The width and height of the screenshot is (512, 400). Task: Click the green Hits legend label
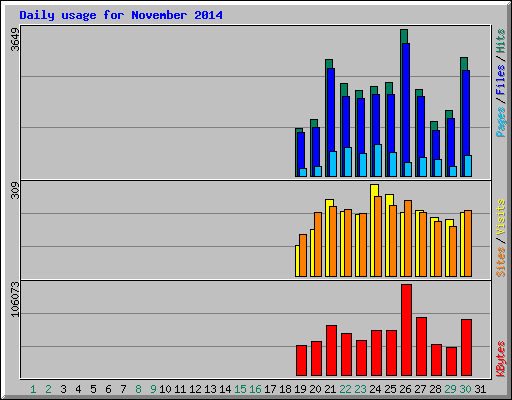pos(500,41)
